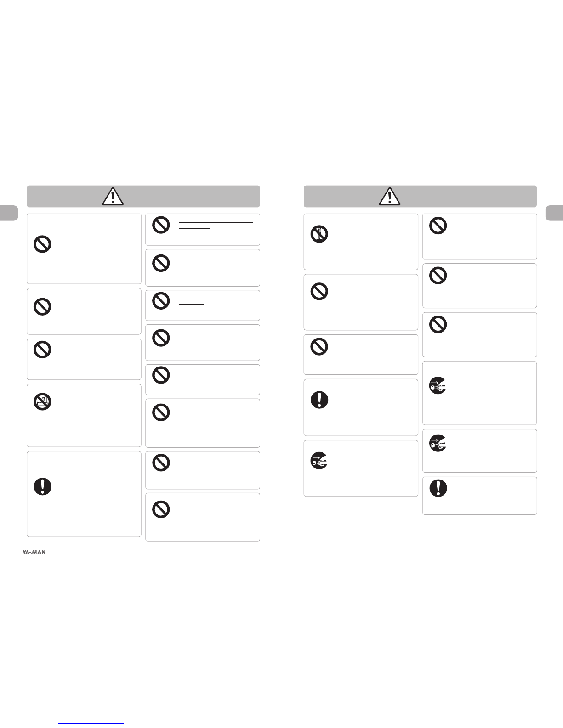Click the underlined link at the page bottom left
Screen dimensions: 563x728
point(91,724)
